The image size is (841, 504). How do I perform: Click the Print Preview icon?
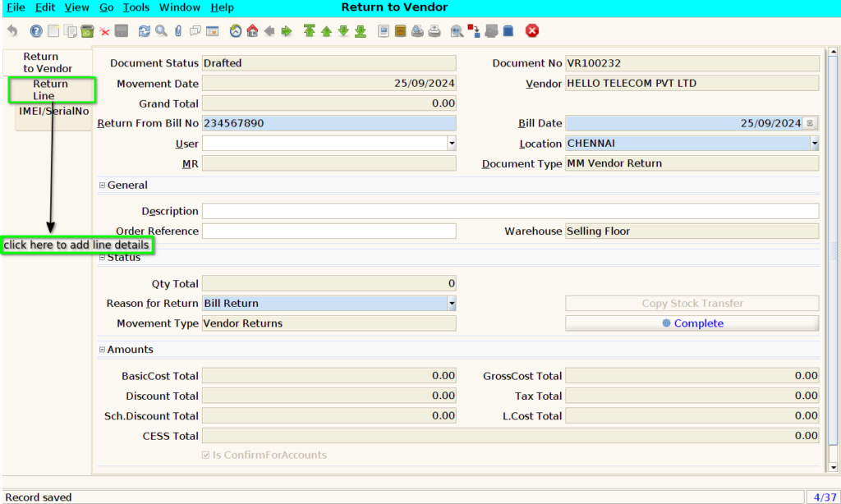pos(417,31)
